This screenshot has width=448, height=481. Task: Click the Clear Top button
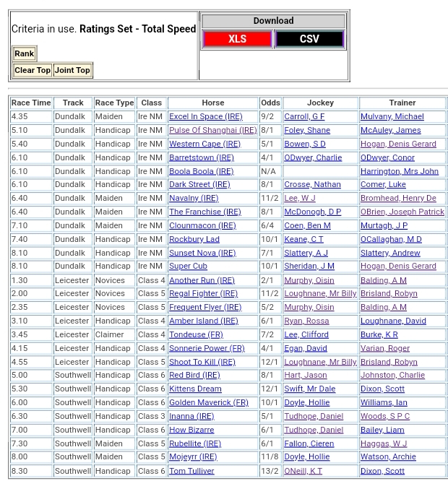pos(33,70)
